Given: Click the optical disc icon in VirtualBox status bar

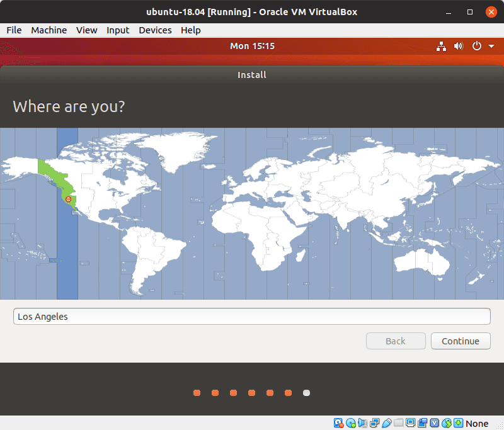Looking at the screenshot, I should click(x=351, y=423).
